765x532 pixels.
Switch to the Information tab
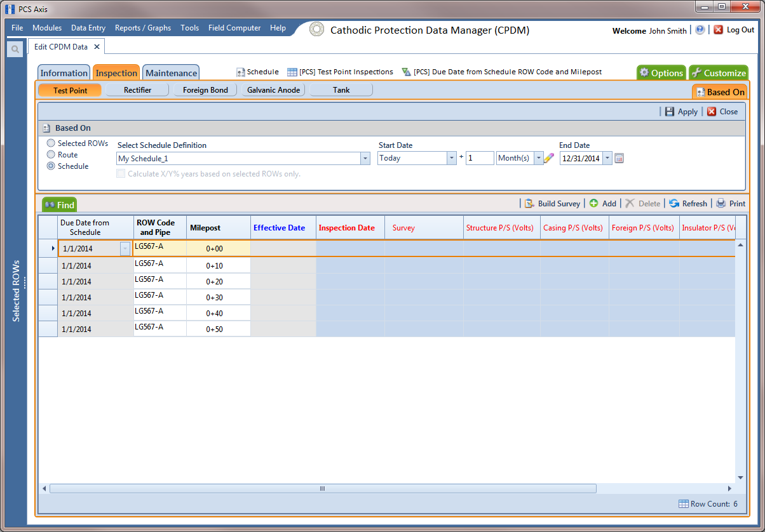64,73
